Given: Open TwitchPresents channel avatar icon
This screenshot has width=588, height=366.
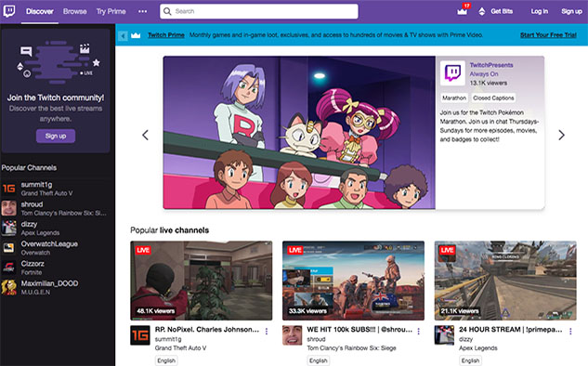Looking at the screenshot, I should click(452, 73).
